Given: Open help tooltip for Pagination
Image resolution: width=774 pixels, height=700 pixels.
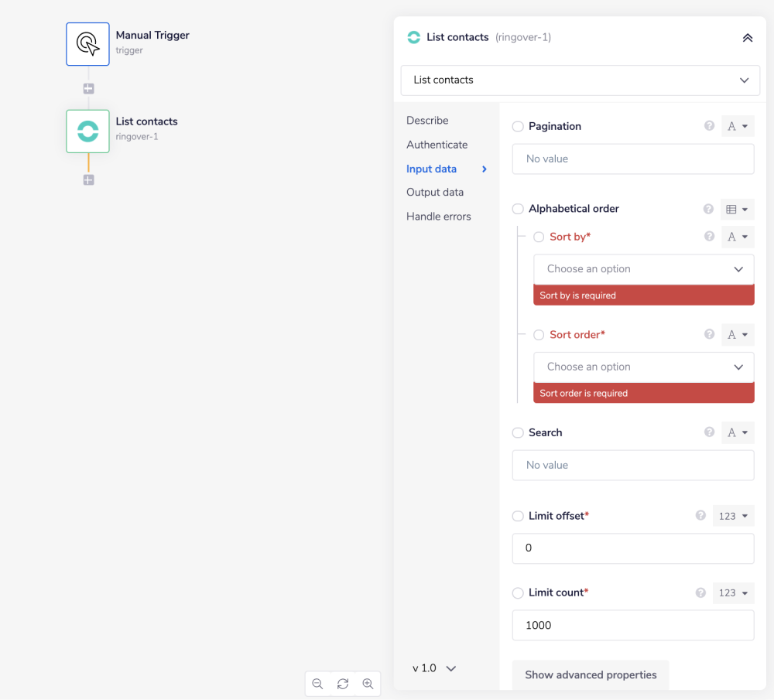Looking at the screenshot, I should click(x=709, y=126).
